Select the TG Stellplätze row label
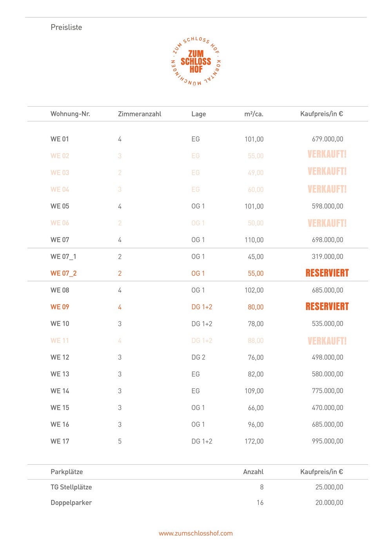392x554 pixels. pyautogui.click(x=71, y=487)
